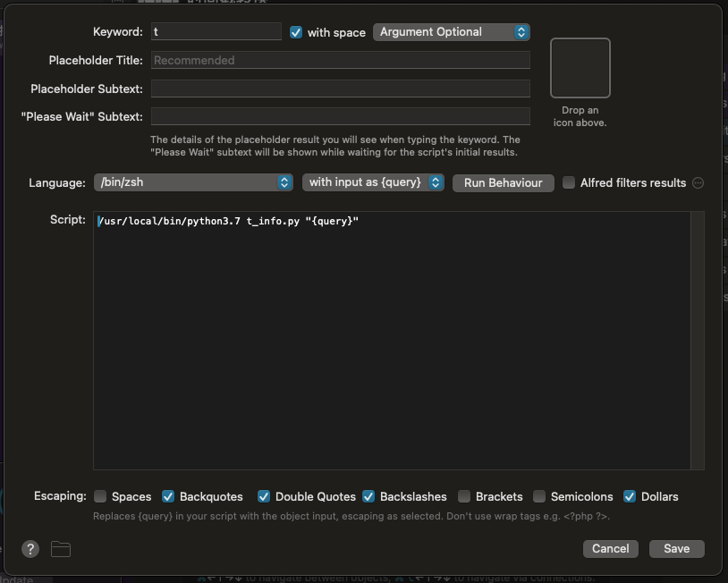This screenshot has width=728, height=583.
Task: Click the workflow icon drop well
Action: (x=580, y=68)
